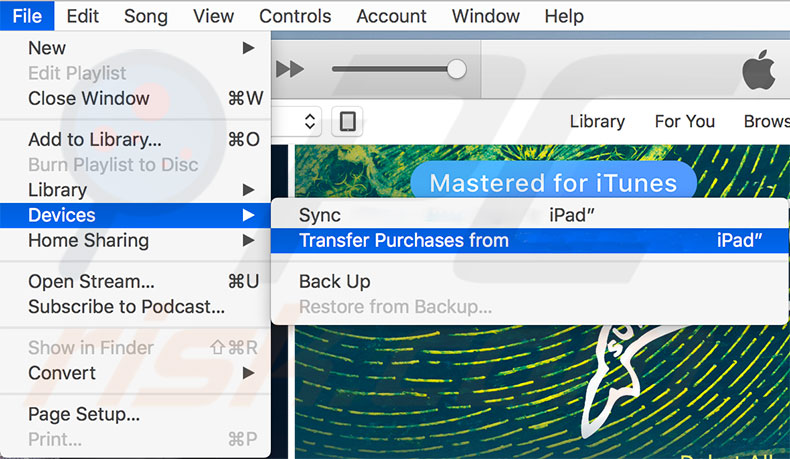This screenshot has width=790, height=459.
Task: Expand the Convert submenu
Action: point(135,373)
